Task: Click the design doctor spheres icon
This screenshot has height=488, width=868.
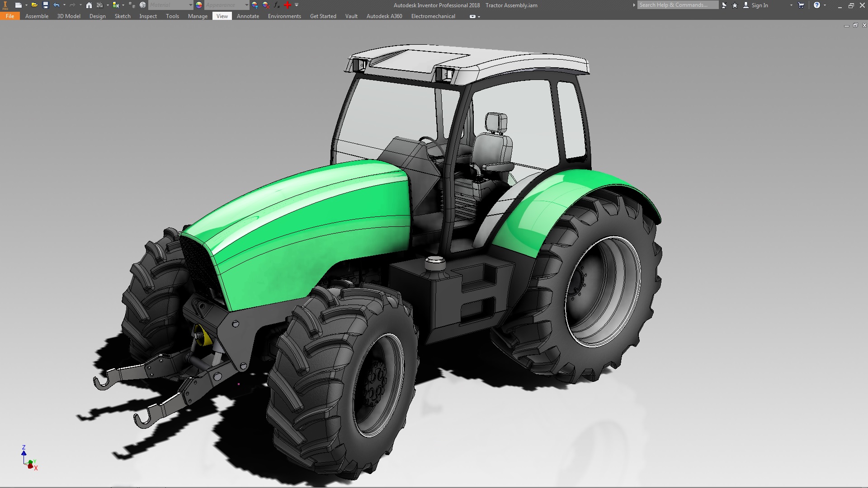Action: 132,5
